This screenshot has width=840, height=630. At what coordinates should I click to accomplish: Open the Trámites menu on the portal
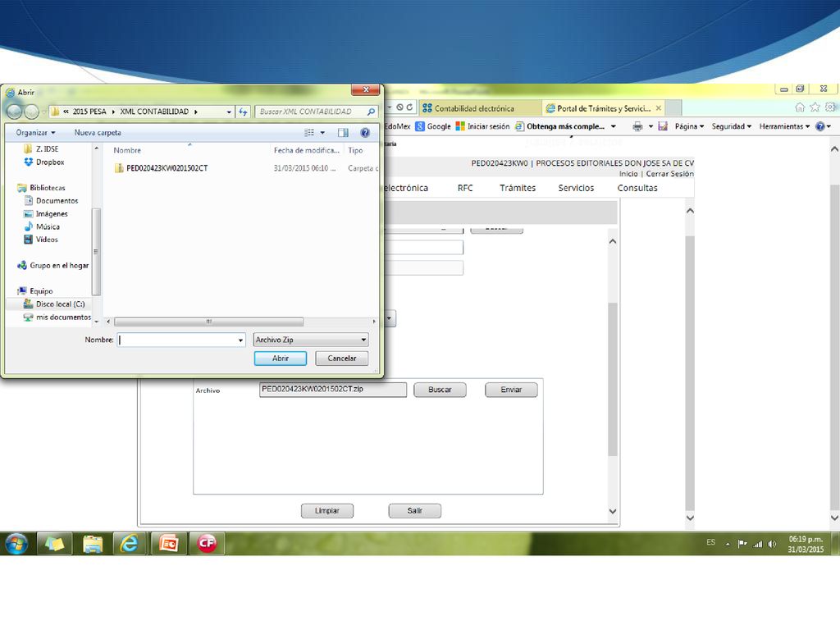coord(518,188)
